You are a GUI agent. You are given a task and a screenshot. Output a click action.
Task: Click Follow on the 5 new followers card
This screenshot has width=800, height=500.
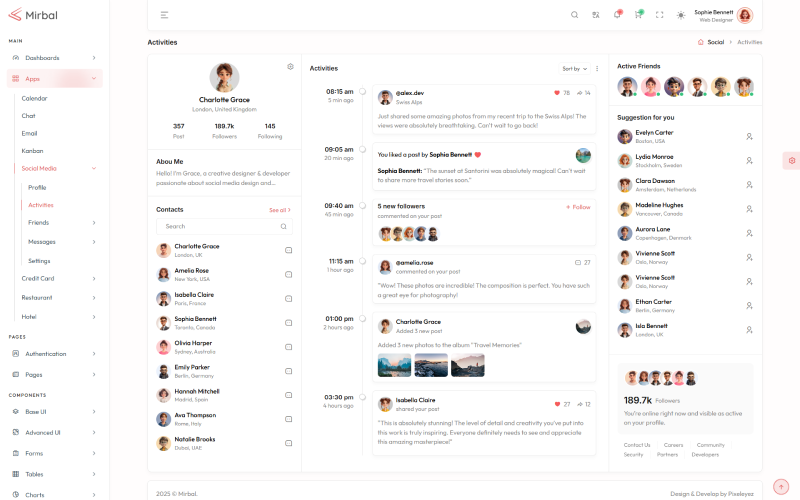(579, 207)
